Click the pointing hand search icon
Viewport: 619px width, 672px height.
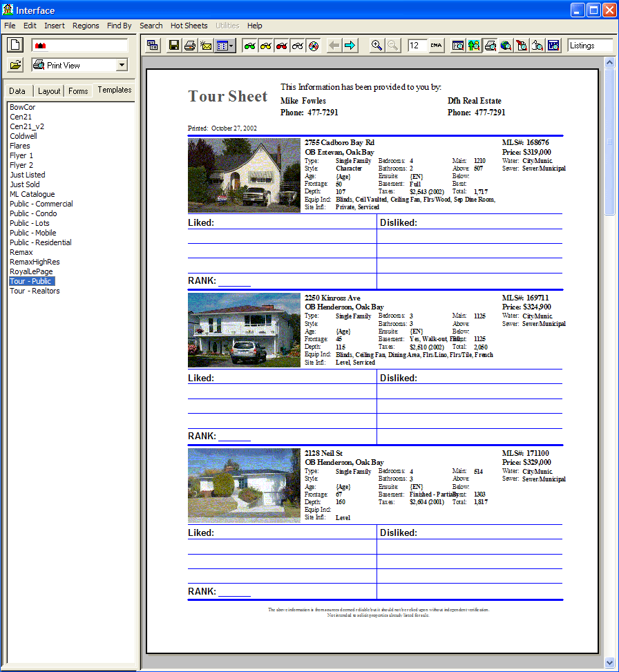click(x=537, y=46)
